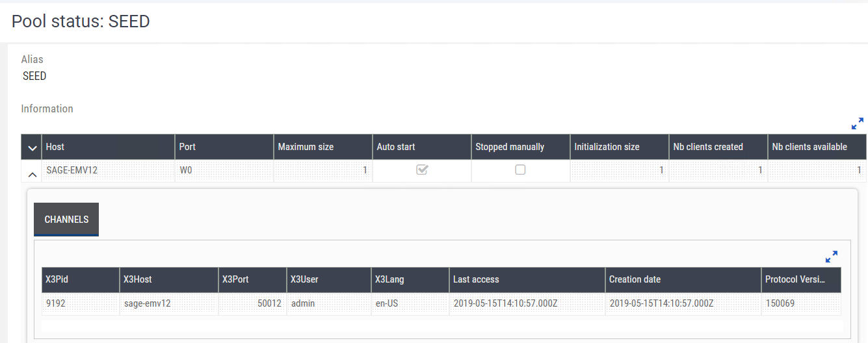The width and height of the screenshot is (868, 343).
Task: Select the X3Pid 9192 cell
Action: point(80,303)
